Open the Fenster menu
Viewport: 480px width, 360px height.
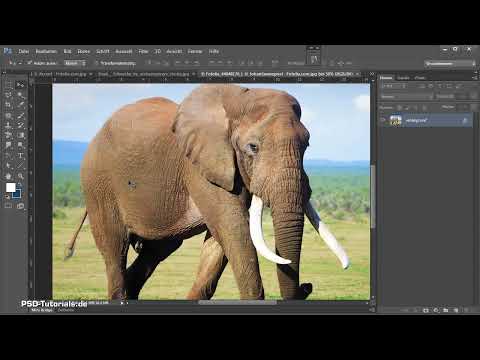[x=195, y=51]
